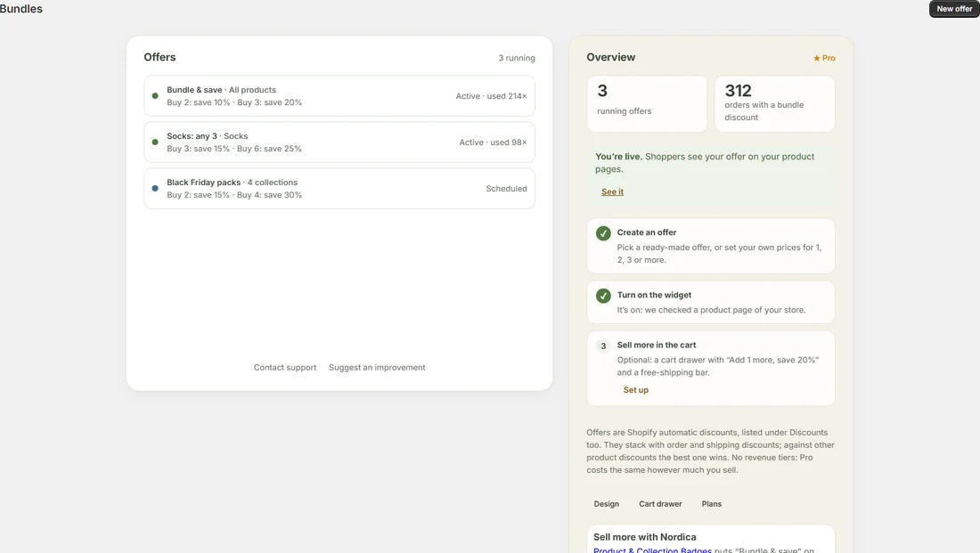Click the Buy 2: save 15% · Buy 4: save 30% text
This screenshot has width=980, height=553.
click(234, 195)
